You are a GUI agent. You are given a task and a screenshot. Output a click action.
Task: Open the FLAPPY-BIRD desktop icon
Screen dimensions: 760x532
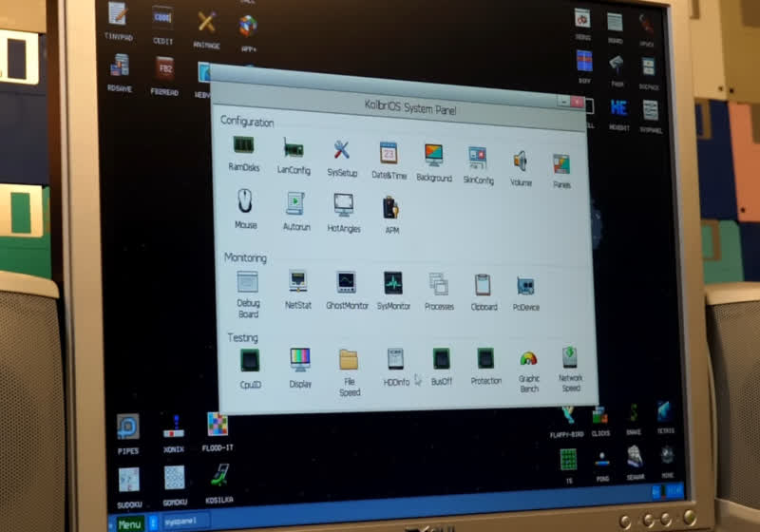click(566, 423)
